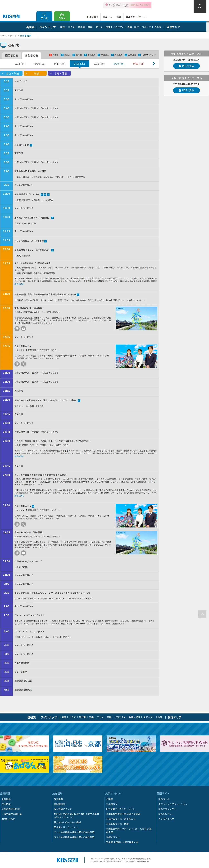Open KYOTOローカルCMコンテスト banner
209x868 pixels.
coord(78,764)
